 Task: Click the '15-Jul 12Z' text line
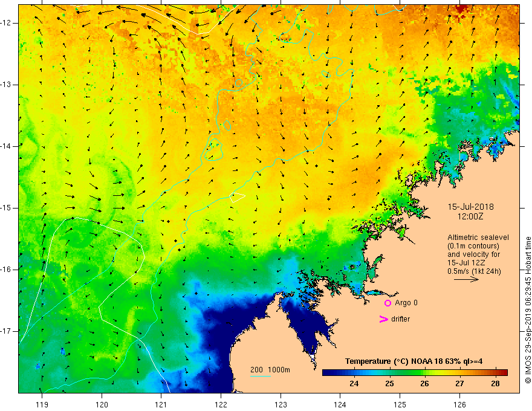pyautogui.click(x=466, y=263)
